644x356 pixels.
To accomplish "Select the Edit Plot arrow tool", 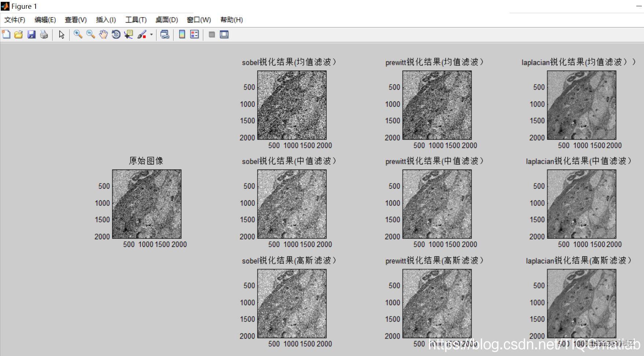I will (62, 34).
